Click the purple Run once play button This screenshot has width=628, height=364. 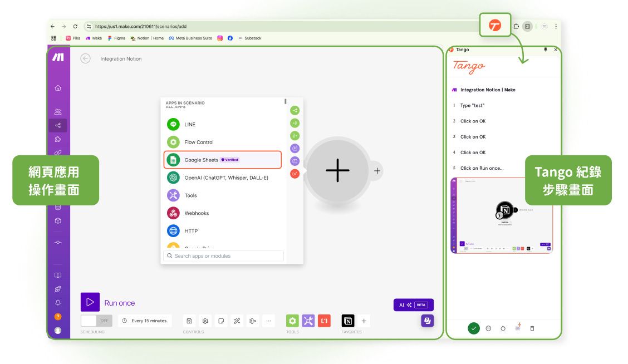[x=90, y=302]
